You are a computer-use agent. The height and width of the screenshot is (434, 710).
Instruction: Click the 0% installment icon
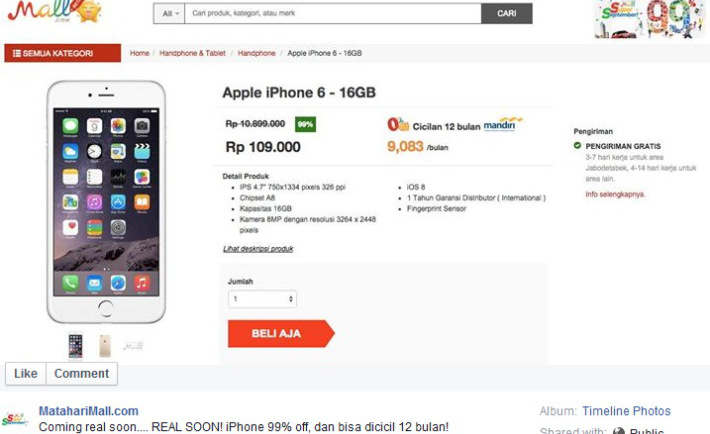[398, 124]
